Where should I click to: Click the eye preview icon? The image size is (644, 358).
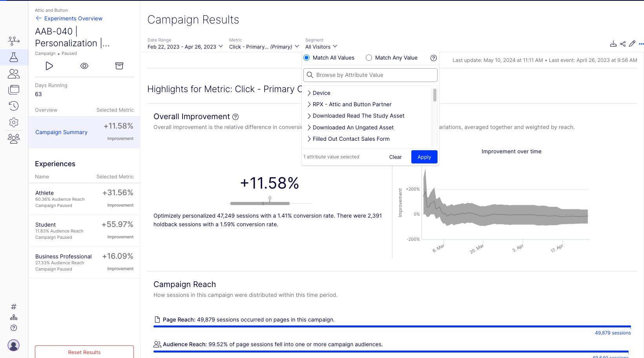pos(84,66)
